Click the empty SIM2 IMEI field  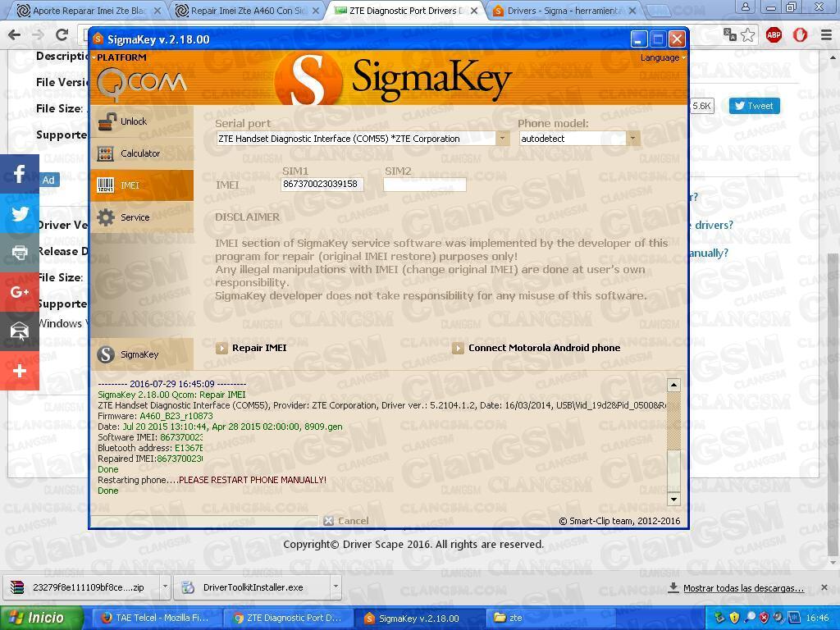425,185
